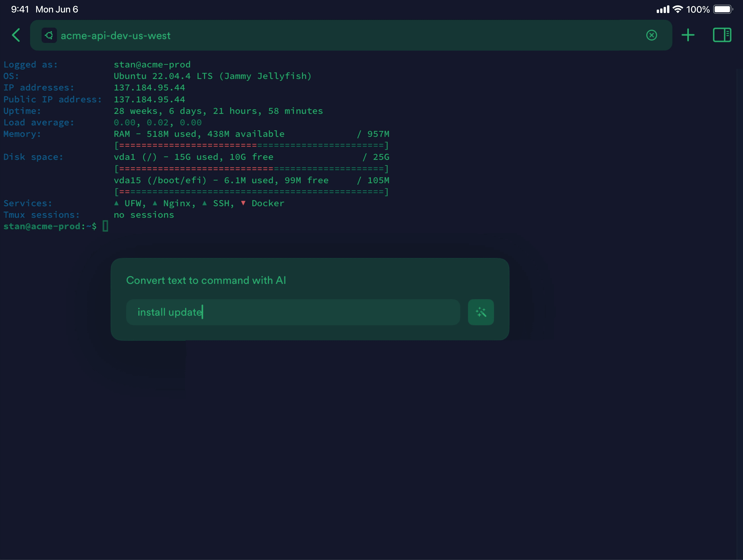The height and width of the screenshot is (560, 743).
Task: Click the Ubuntu host icon in tab
Action: (x=49, y=35)
